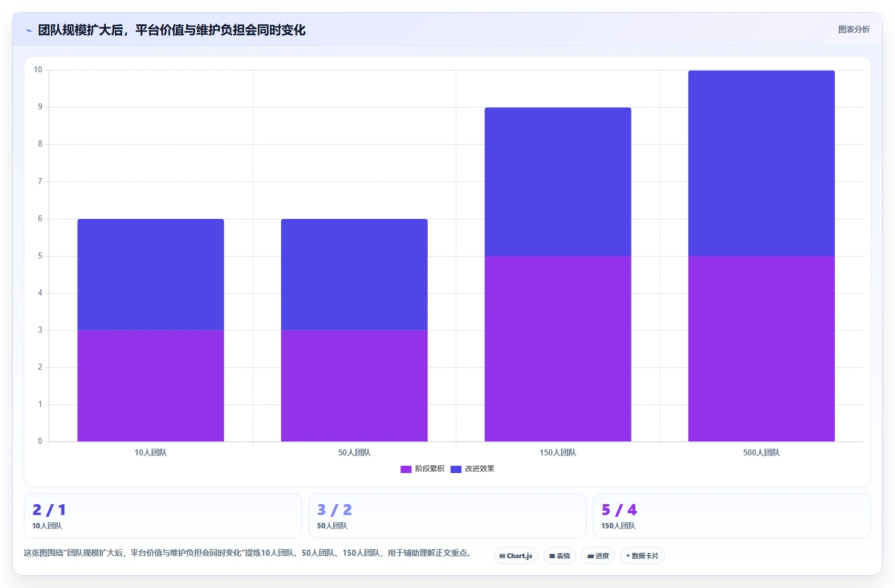
Task: Click the y-axis value 10
Action: click(x=38, y=70)
